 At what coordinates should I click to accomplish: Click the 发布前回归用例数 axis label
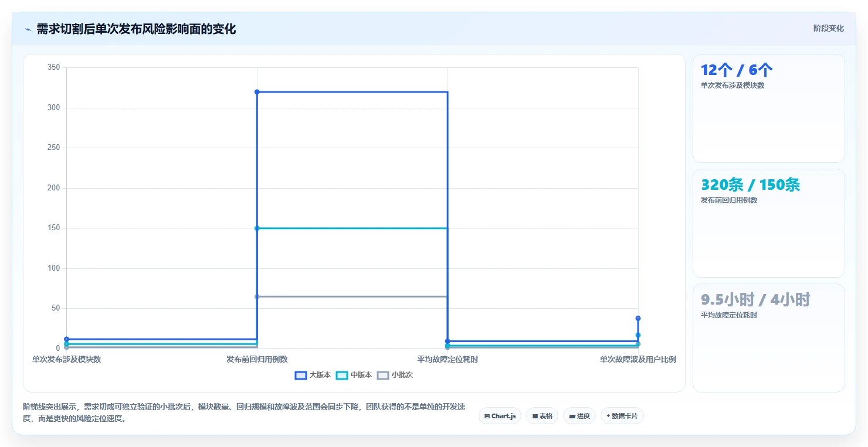pos(257,359)
